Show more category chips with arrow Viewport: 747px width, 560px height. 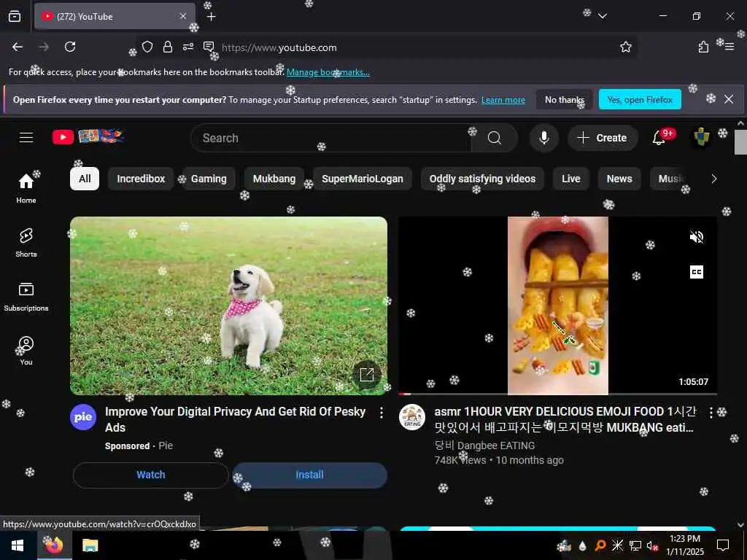(x=713, y=179)
